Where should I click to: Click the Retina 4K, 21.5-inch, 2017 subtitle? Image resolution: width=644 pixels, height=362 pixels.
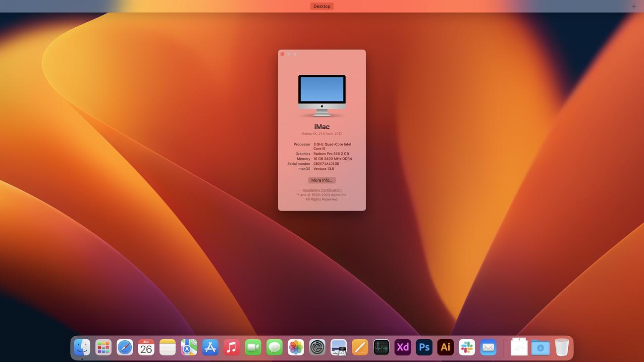click(x=322, y=134)
